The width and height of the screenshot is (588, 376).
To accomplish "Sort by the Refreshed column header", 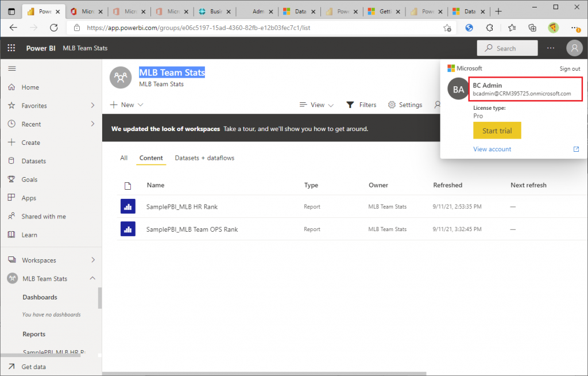I will (447, 185).
